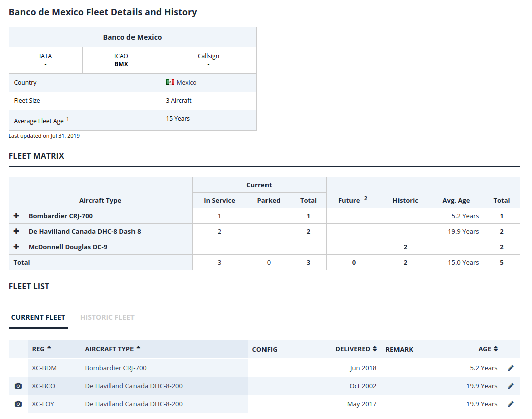Sort fleet list by Delivered column
Image resolution: width=532 pixels, height=419 pixels.
(x=356, y=349)
